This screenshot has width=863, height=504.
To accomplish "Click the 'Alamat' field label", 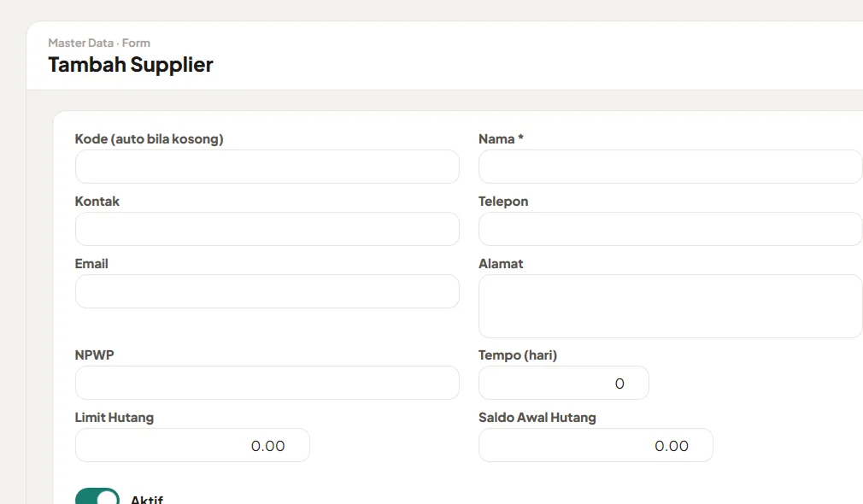I will (501, 264).
